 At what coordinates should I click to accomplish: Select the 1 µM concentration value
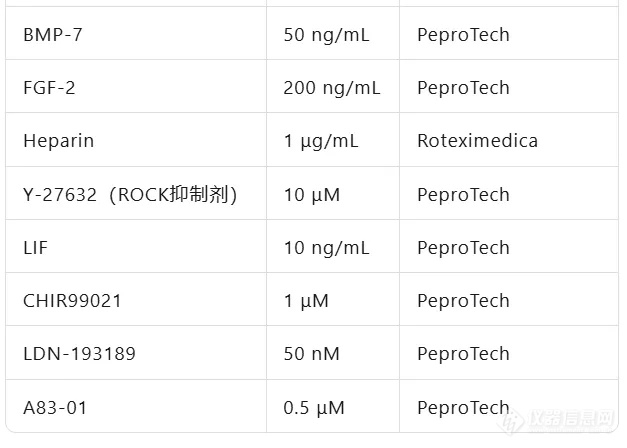(306, 300)
